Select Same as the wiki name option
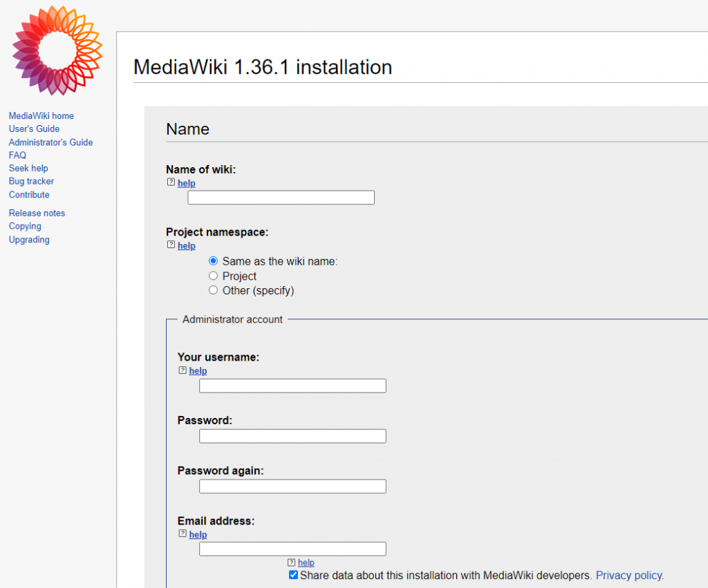The height and width of the screenshot is (588, 708). pyautogui.click(x=213, y=260)
